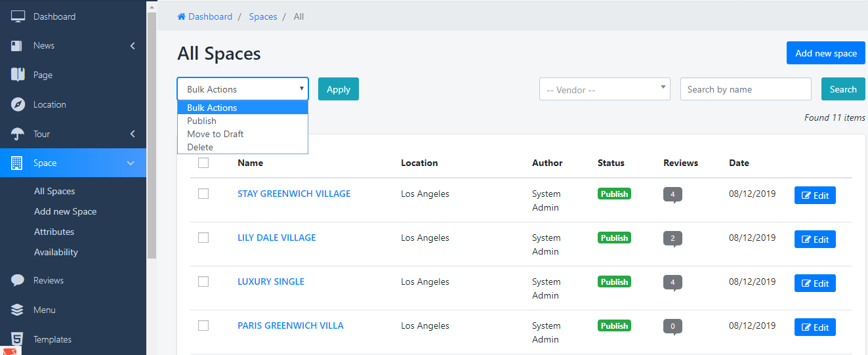Click the Reviews speech bubble icon
868x355 pixels.
tap(18, 280)
